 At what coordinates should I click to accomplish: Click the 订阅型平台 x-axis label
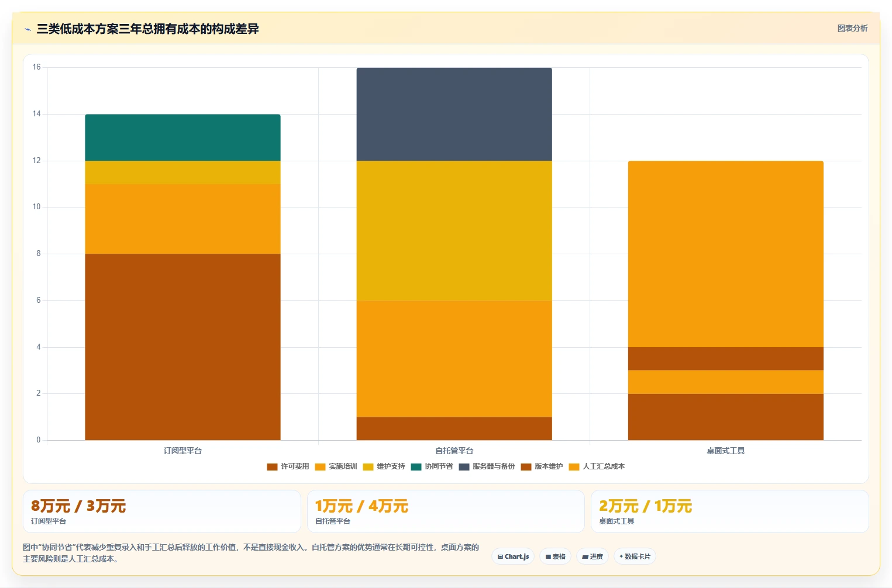click(182, 451)
